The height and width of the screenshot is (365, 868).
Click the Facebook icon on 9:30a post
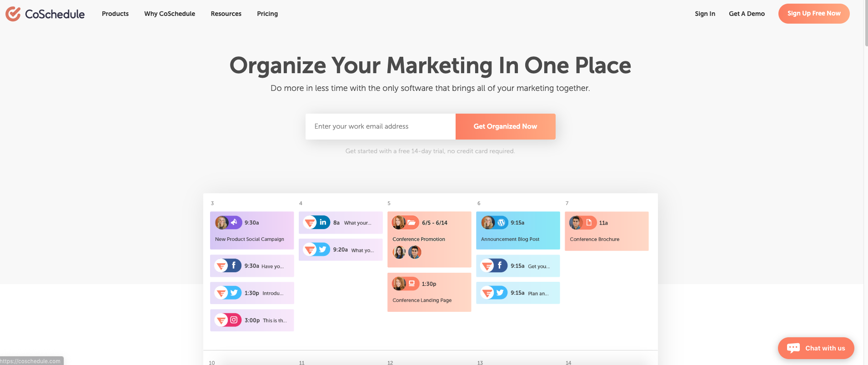pyautogui.click(x=234, y=265)
